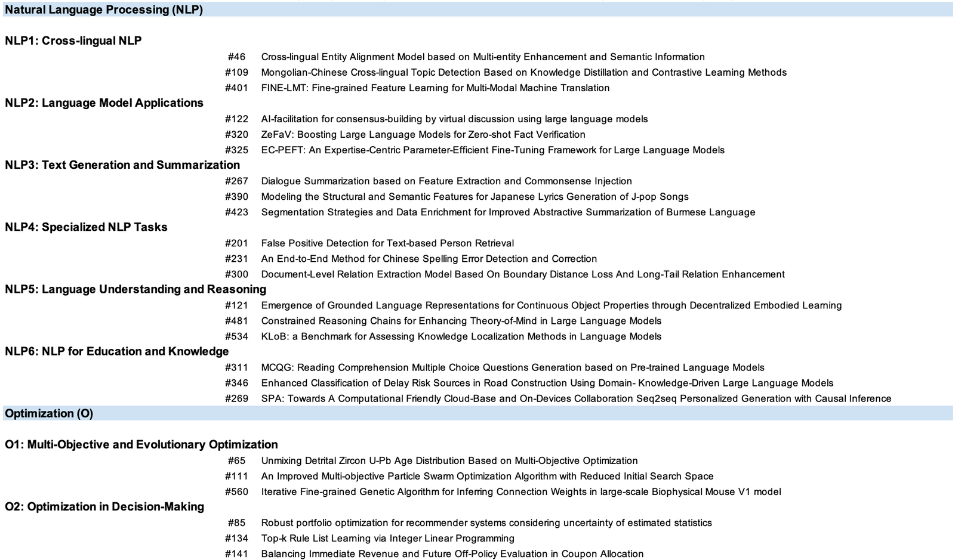Click NLP3: Text Generation and Summarization heading
Image resolution: width=955 pixels, height=560 pixels.
pos(122,165)
